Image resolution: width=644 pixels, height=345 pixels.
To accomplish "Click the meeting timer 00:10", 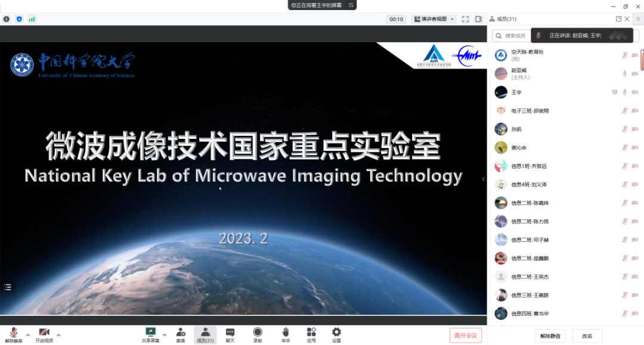I will pyautogui.click(x=396, y=19).
